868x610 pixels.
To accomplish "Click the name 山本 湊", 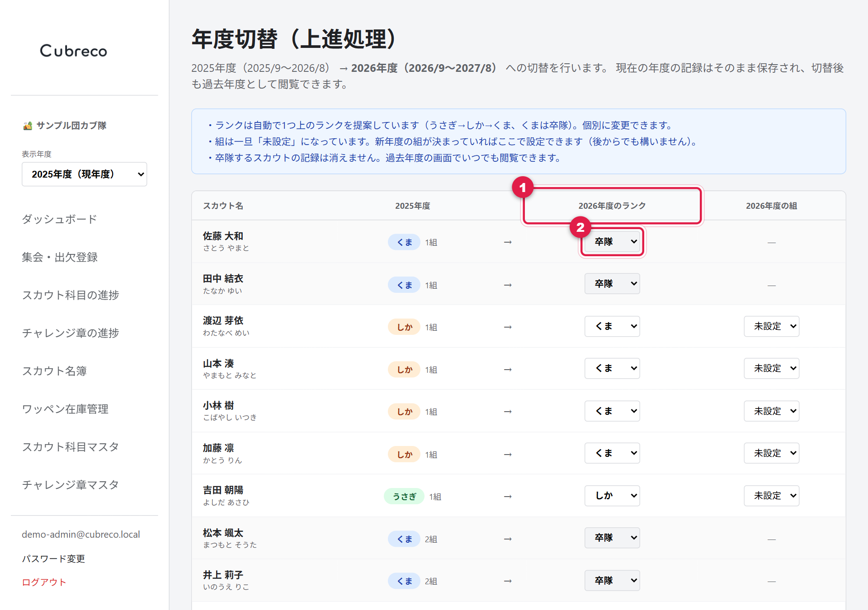I will [x=218, y=363].
